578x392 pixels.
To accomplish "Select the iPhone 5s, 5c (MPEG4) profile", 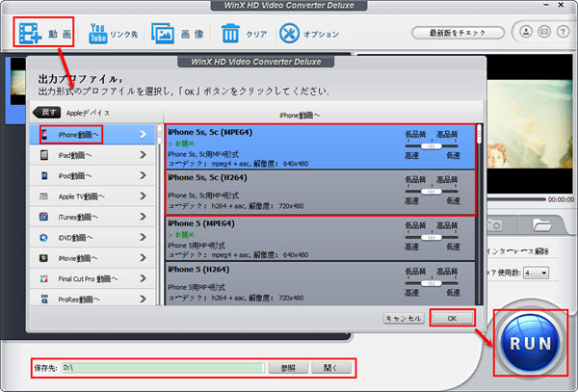I will click(x=320, y=147).
